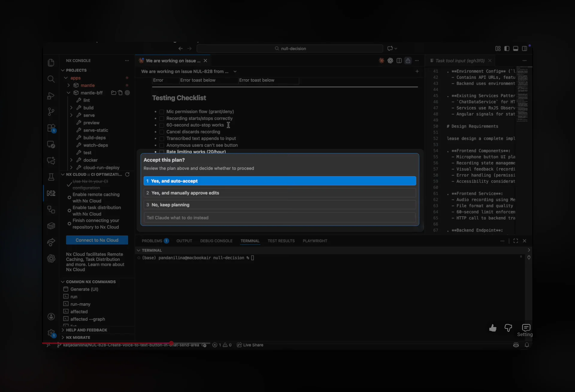Check 'Anonymous users can't see button' box
This screenshot has height=392, width=575.
tap(162, 146)
